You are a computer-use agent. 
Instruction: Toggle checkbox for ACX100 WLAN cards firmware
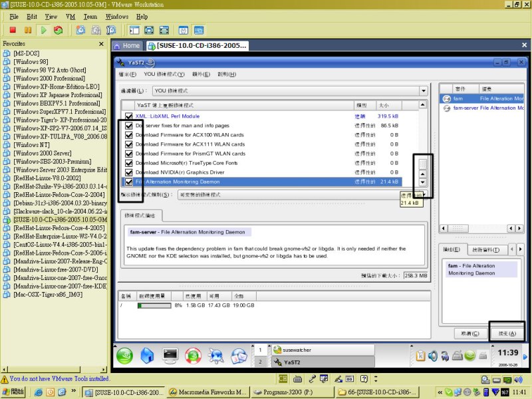pyautogui.click(x=128, y=135)
